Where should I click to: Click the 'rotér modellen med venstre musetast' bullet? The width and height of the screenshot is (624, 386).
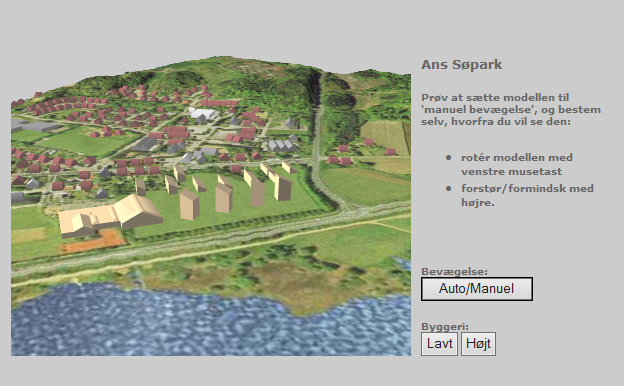tap(517, 164)
